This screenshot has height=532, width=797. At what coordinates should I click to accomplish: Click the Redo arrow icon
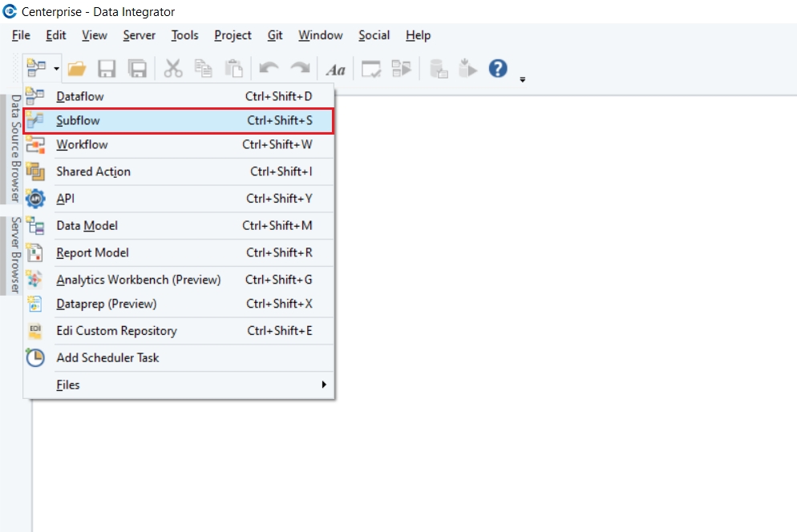pos(299,69)
